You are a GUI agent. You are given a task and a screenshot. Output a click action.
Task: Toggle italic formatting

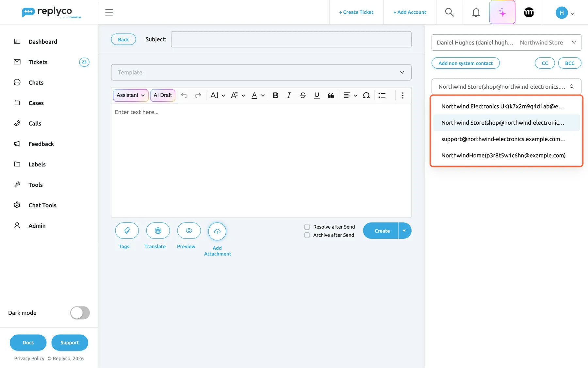289,95
